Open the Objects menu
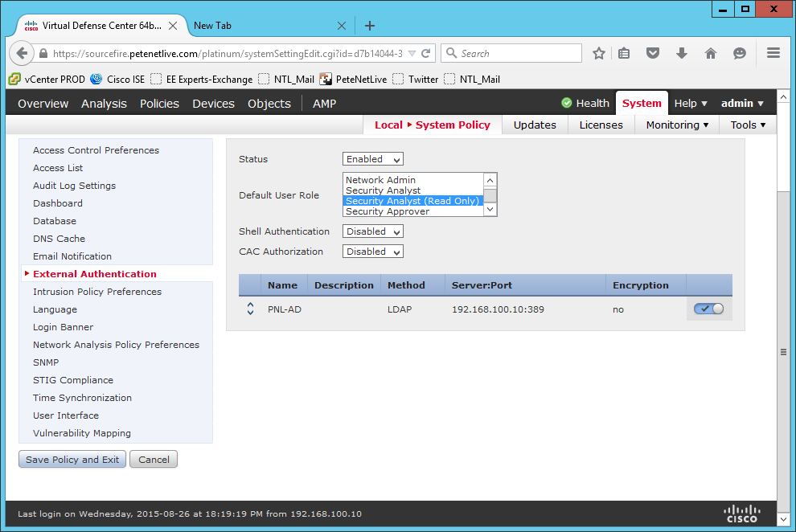Viewport: 796px width, 532px height. (269, 104)
